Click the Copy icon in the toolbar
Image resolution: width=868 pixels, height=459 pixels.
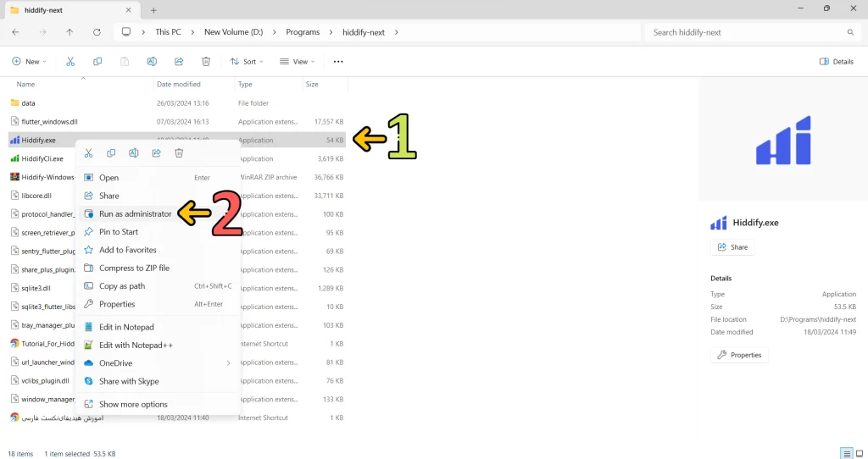tap(97, 61)
